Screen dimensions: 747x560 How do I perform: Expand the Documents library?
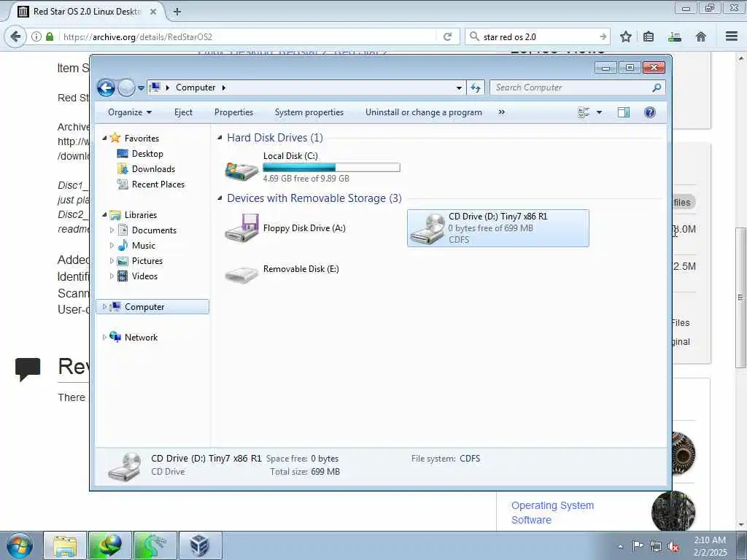[x=112, y=230]
